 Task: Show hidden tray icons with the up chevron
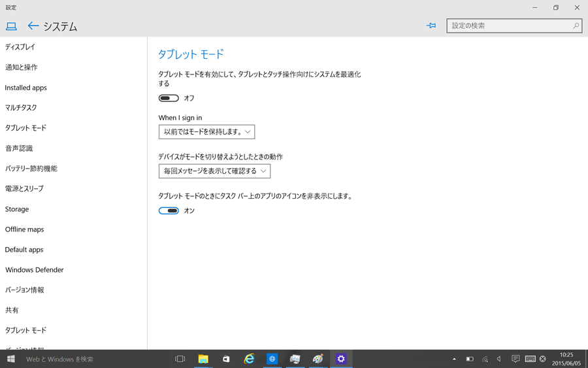click(x=454, y=359)
